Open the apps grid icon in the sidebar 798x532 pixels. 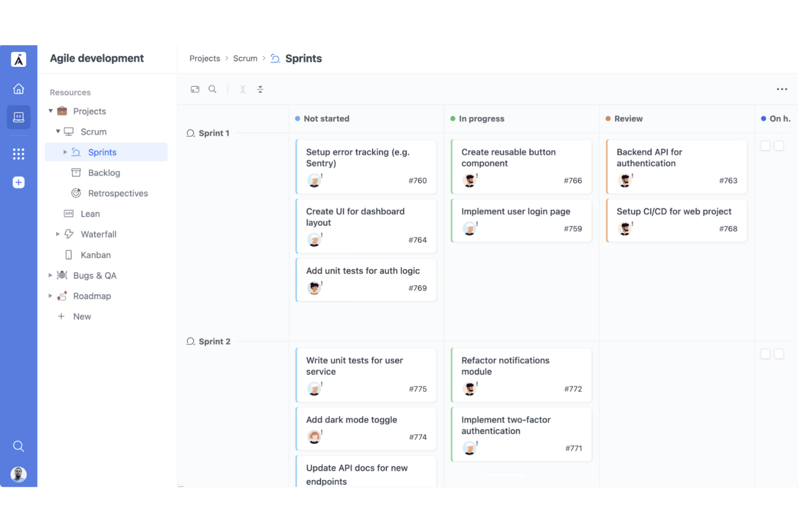coord(18,154)
